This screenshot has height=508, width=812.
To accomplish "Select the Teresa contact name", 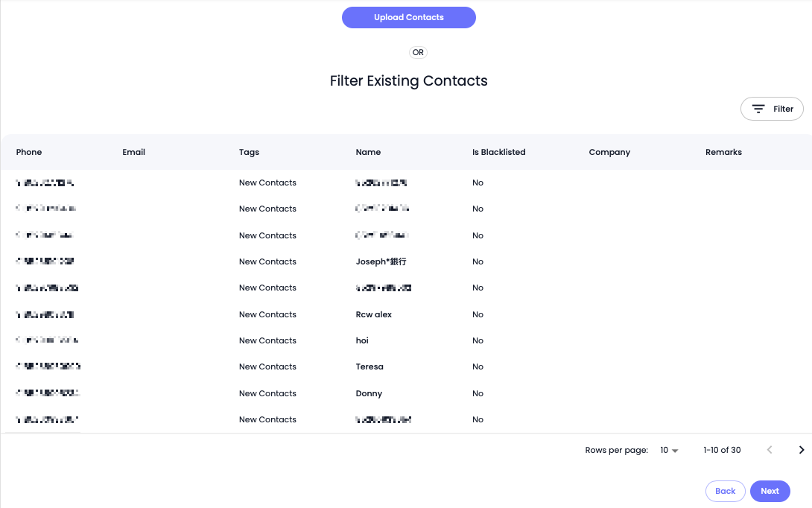I will (369, 366).
